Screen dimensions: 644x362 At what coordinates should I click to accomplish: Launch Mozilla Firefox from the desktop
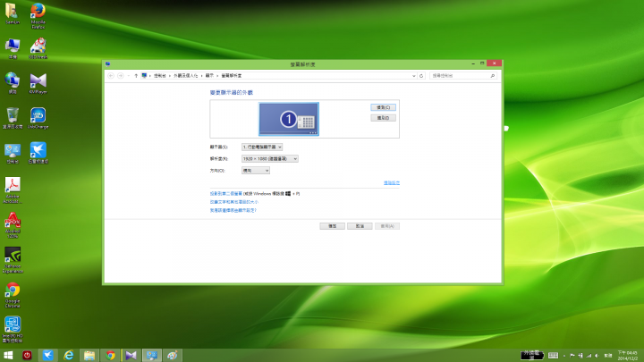(x=38, y=15)
